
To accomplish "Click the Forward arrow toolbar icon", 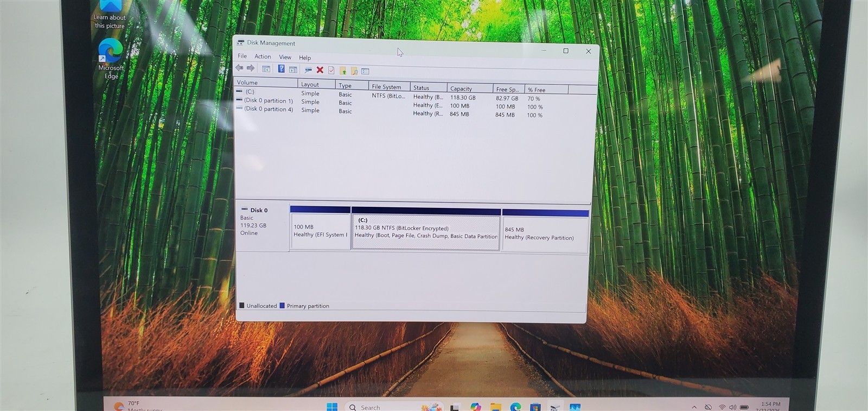I will [x=251, y=68].
